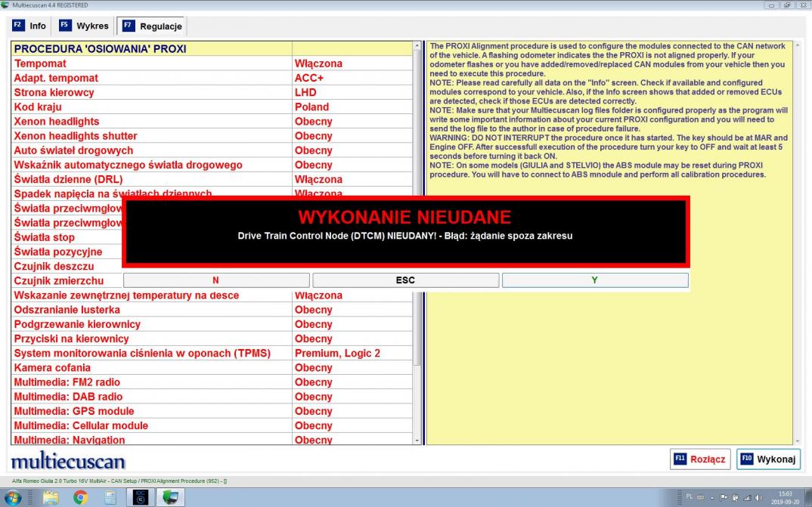Click the Alfa Romeo Giulia status bar text
Screen dimensions: 812x507
coord(119,481)
